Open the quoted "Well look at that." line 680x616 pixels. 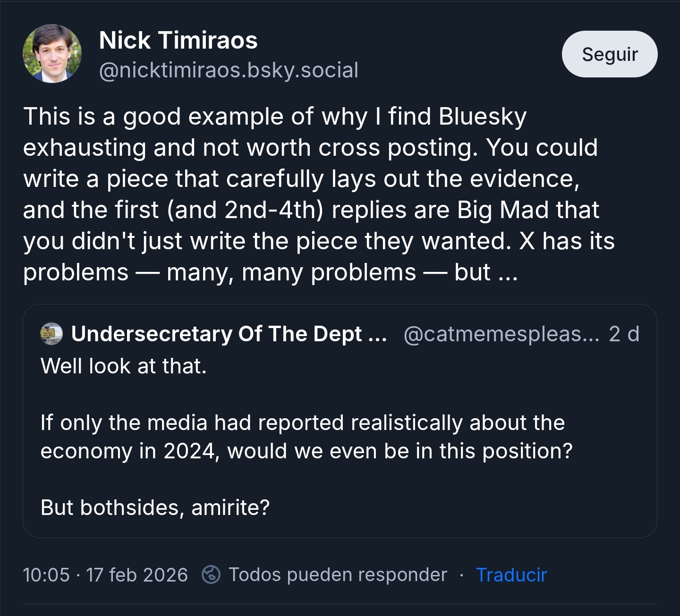(124, 366)
